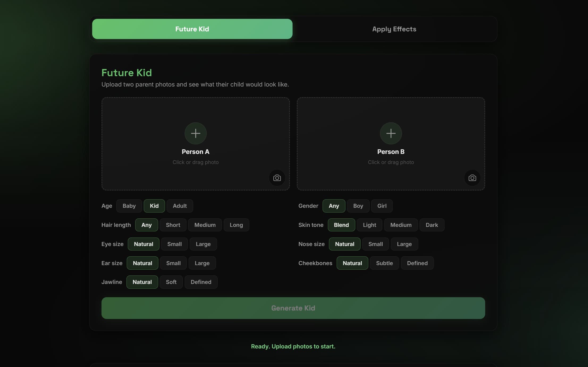Viewport: 588px width, 367px height.
Task: Click 'Click or drag photo' under Person B
Action: [x=391, y=162]
